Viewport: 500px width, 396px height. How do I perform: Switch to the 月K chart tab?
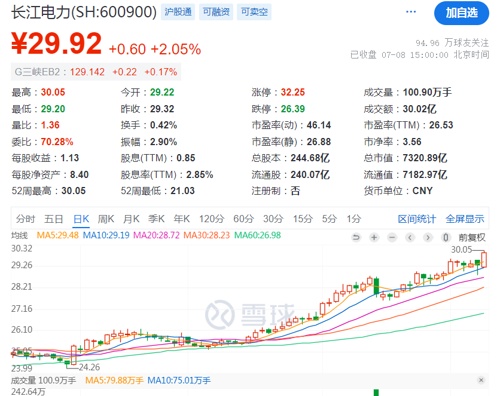131,219
